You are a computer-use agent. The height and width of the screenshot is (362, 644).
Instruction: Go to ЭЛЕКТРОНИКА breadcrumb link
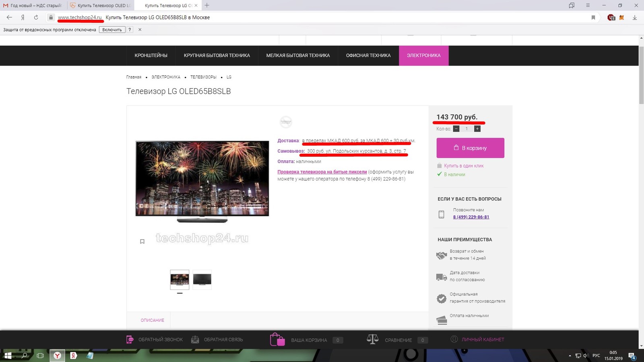(x=166, y=77)
